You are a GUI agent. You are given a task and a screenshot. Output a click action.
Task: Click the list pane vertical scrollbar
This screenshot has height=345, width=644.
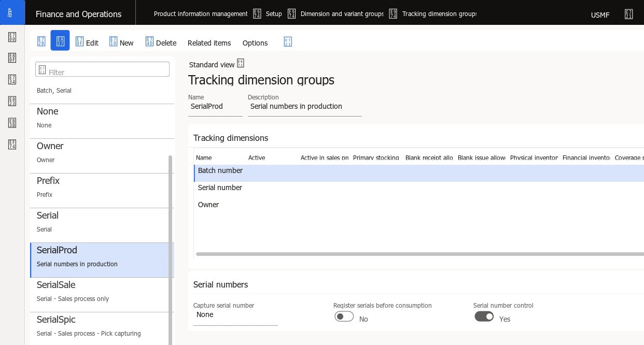[x=171, y=250]
